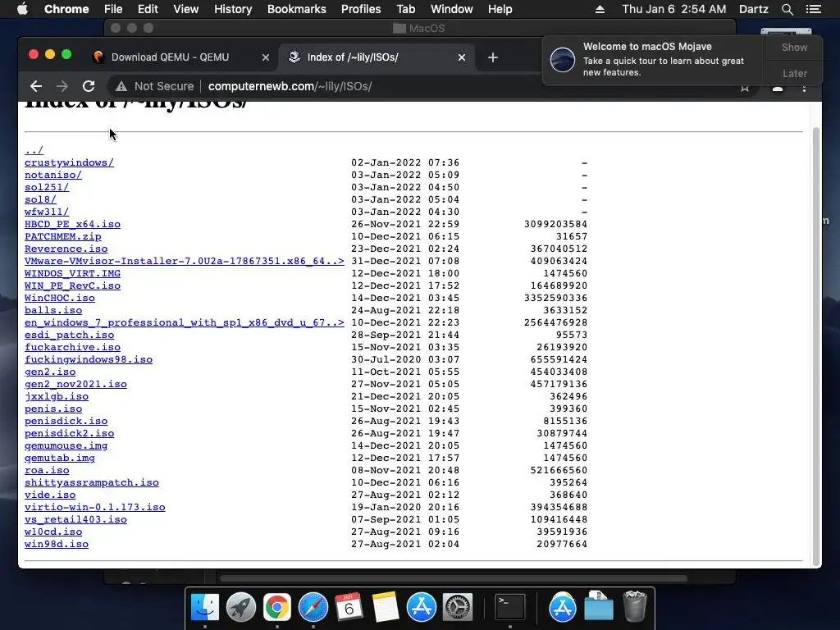Download WinCHOC.iso

coord(59,298)
